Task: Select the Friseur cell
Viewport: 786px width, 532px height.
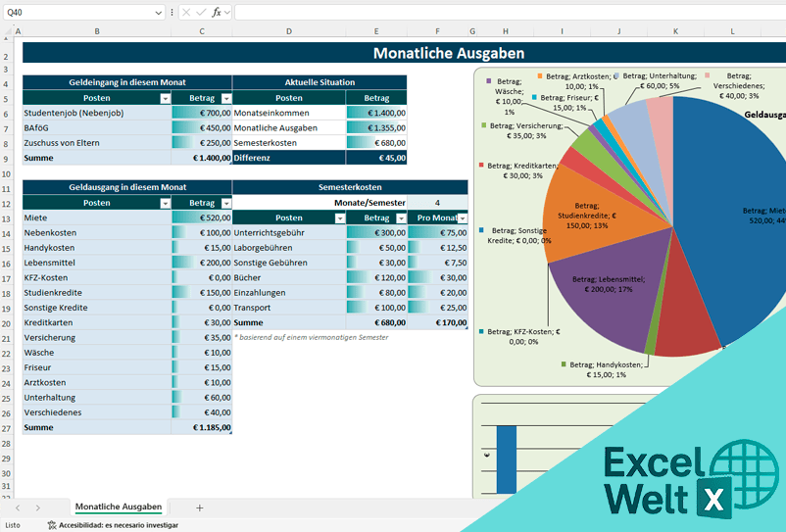Action: click(x=97, y=367)
